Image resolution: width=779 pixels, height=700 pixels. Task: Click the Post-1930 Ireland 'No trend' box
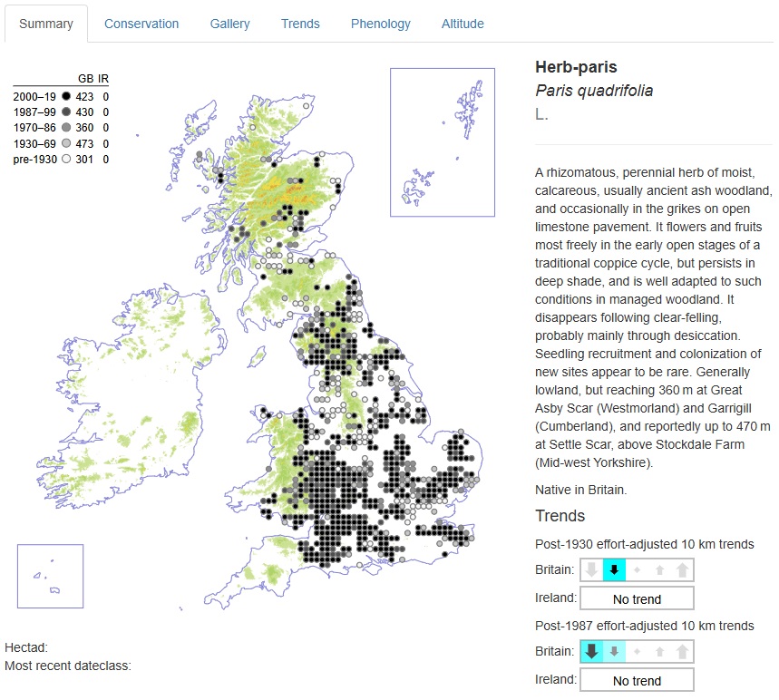pos(637,598)
